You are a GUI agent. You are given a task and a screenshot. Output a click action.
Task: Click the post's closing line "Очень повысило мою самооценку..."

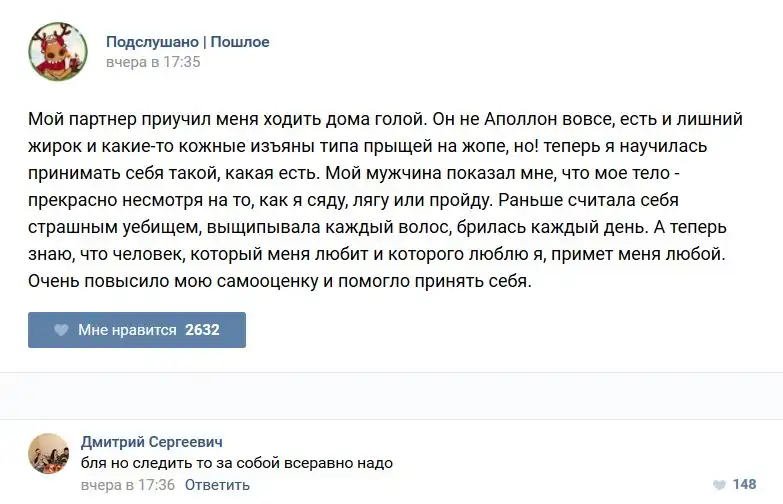pyautogui.click(x=280, y=282)
